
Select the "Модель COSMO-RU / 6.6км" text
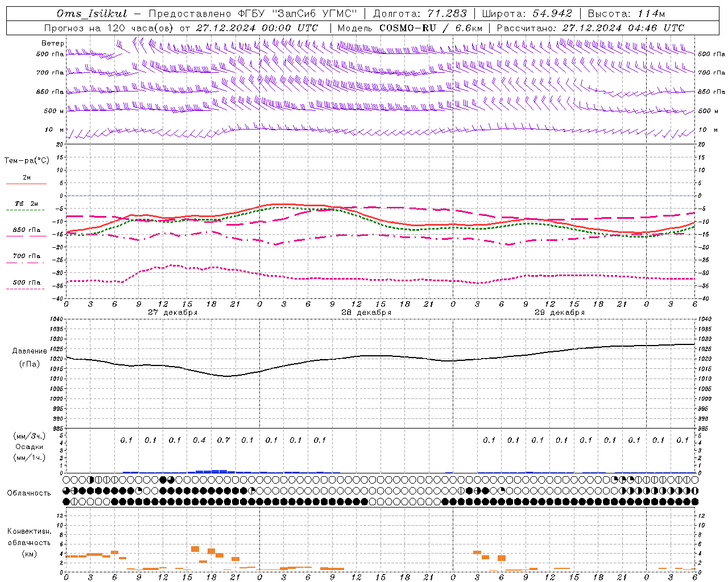click(409, 28)
